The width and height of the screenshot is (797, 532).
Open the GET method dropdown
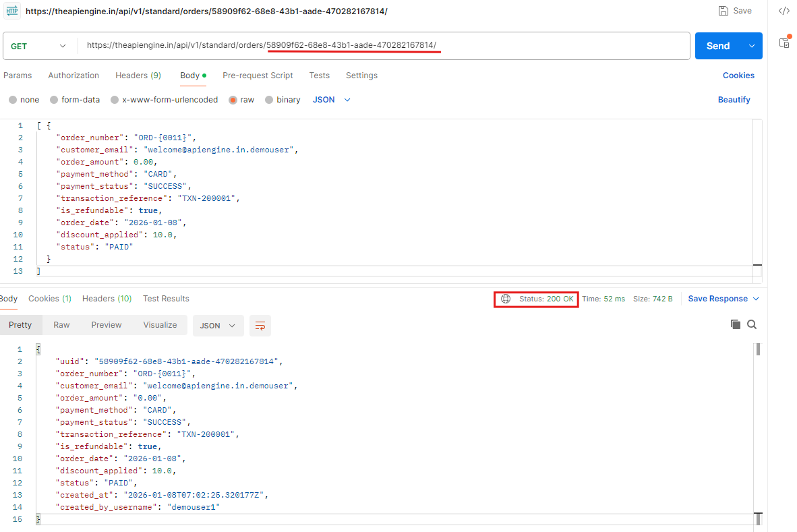click(39, 46)
